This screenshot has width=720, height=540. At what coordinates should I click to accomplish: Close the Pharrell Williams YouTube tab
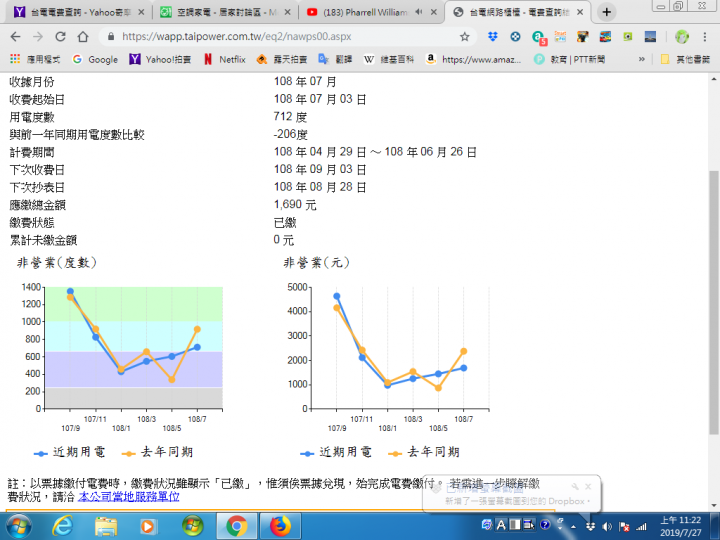(433, 12)
